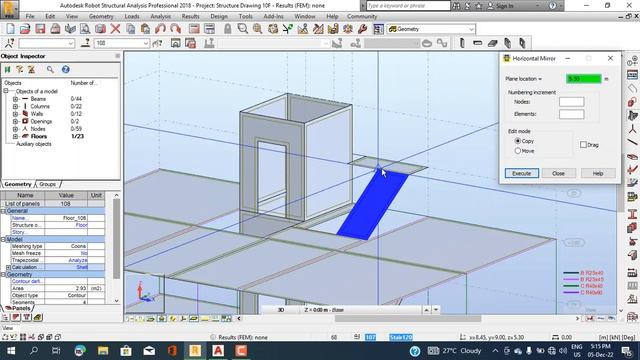The width and height of the screenshot is (640, 360).
Task: Click the padlock icon in main toolbar
Action: (x=227, y=29)
